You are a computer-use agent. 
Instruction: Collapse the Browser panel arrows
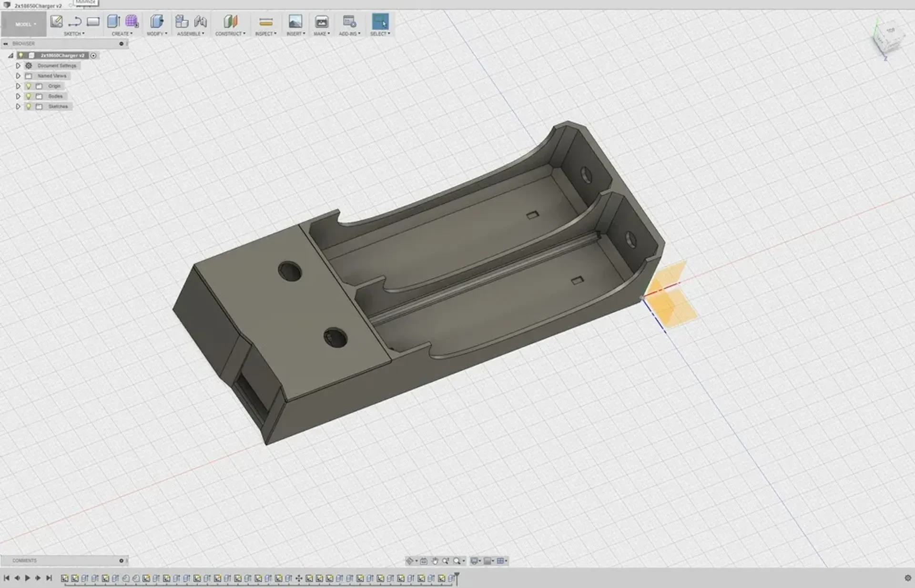[6, 44]
